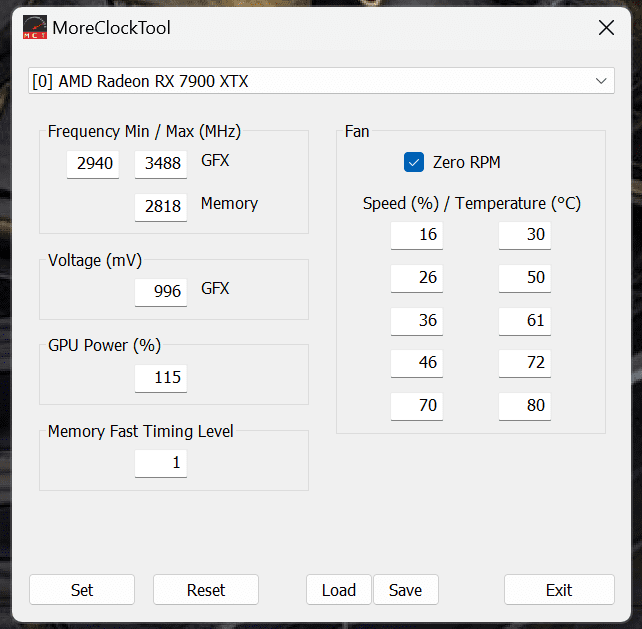Image resolution: width=642 pixels, height=629 pixels.
Task: Exit the application via Exit button
Action: 559,590
